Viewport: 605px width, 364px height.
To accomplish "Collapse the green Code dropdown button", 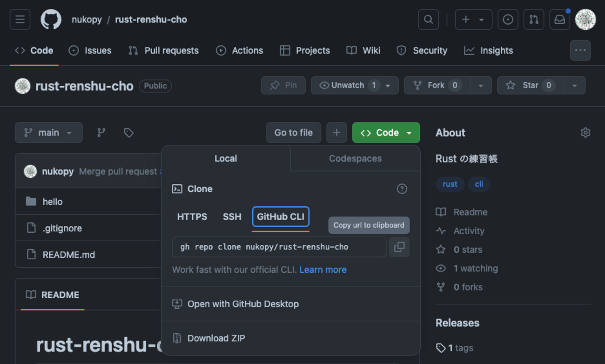I will tap(386, 133).
